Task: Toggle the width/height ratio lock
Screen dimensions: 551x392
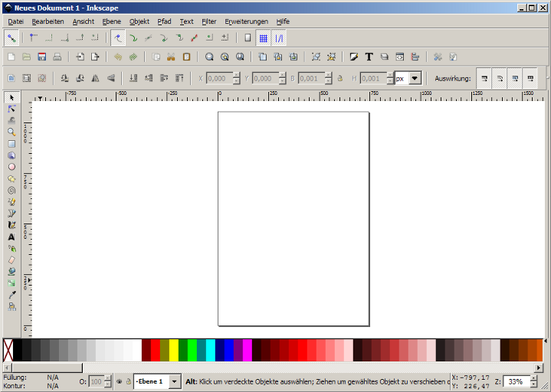Action: [x=339, y=78]
